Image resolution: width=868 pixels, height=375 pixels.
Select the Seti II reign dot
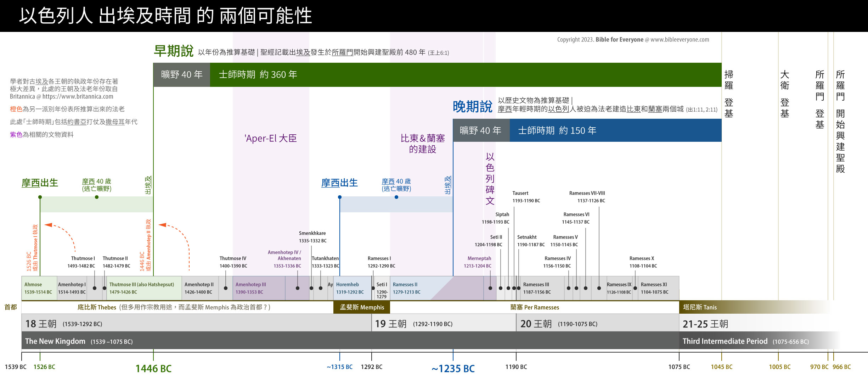tap(500, 288)
